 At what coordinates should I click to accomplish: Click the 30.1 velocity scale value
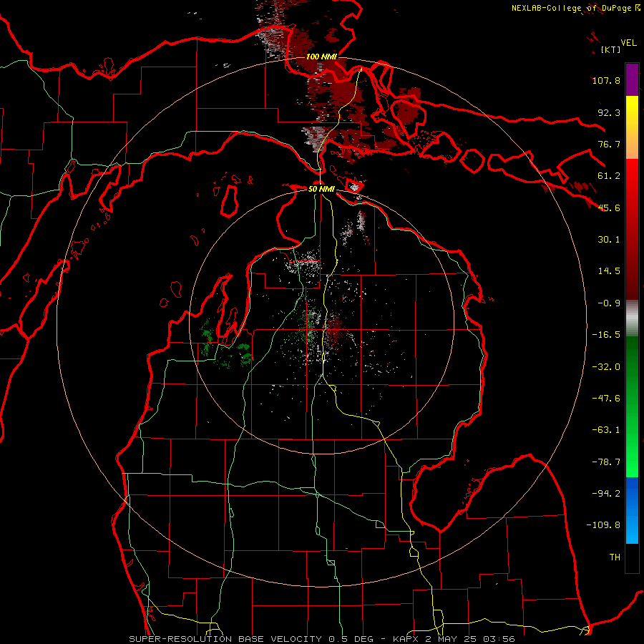pyautogui.click(x=609, y=240)
